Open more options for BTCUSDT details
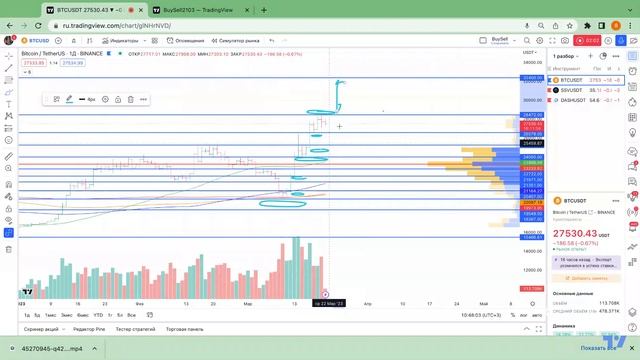 tap(616, 200)
